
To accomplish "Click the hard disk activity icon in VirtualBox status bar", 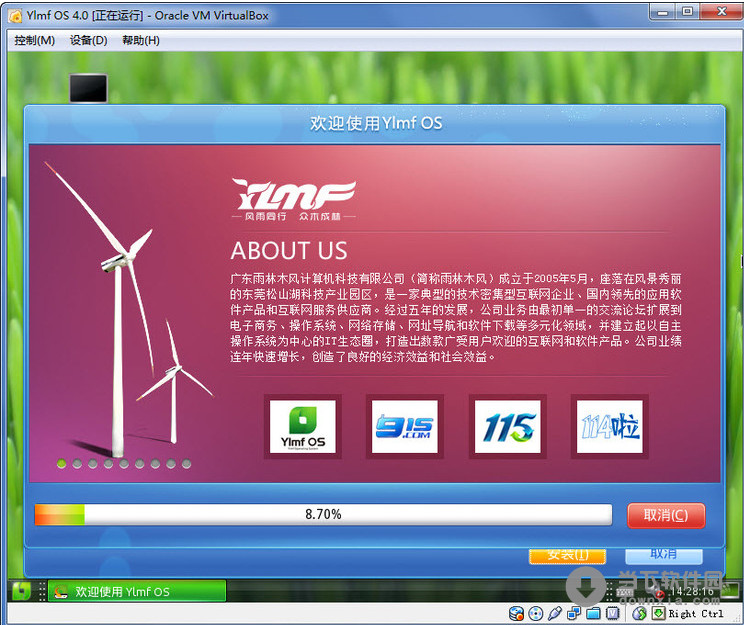I will click(516, 613).
